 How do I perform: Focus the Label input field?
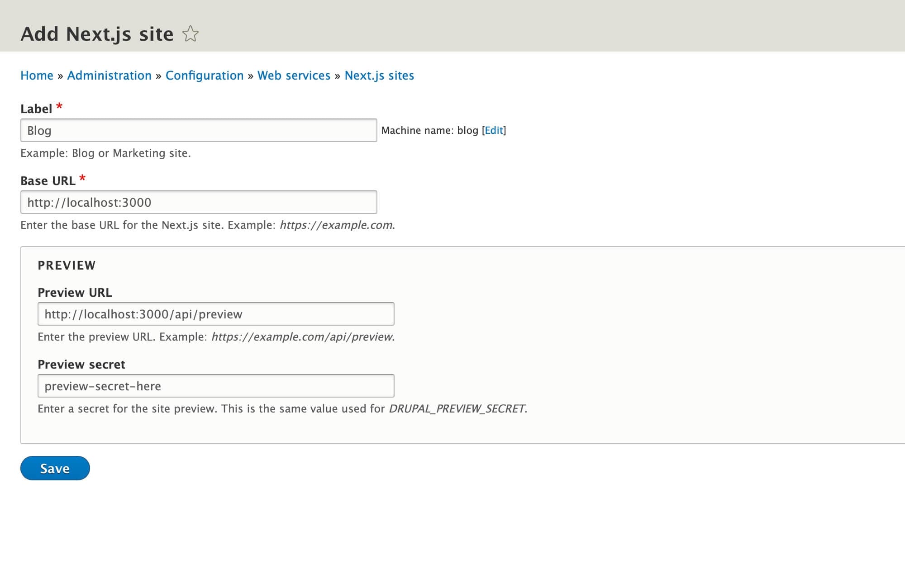(x=199, y=130)
